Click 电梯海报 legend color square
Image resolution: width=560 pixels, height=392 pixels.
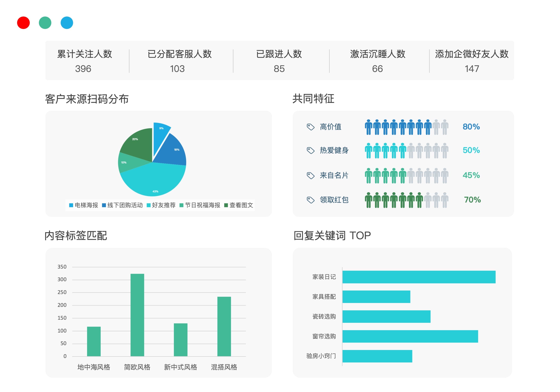[71, 205]
